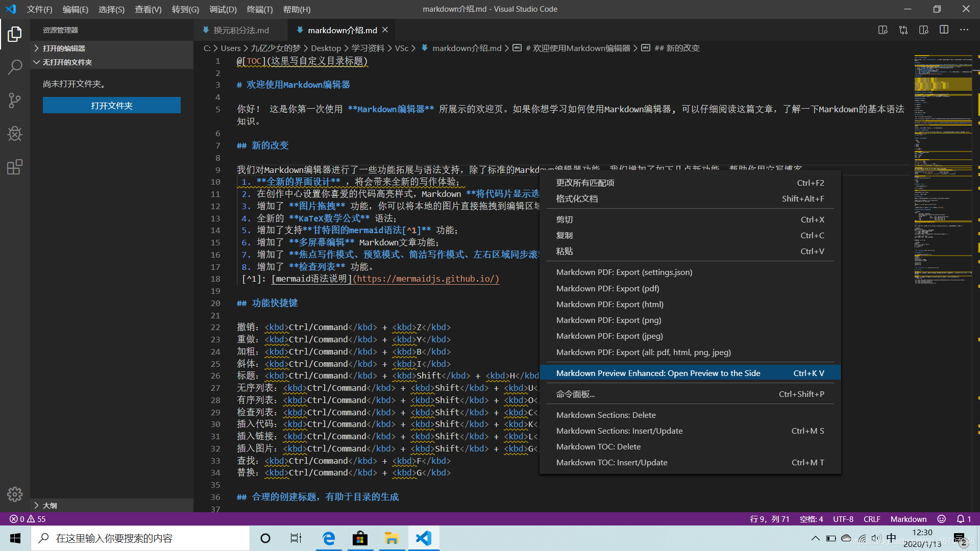This screenshot has height=551, width=980.
Task: Open the 调试(D) menu
Action: tap(223, 9)
